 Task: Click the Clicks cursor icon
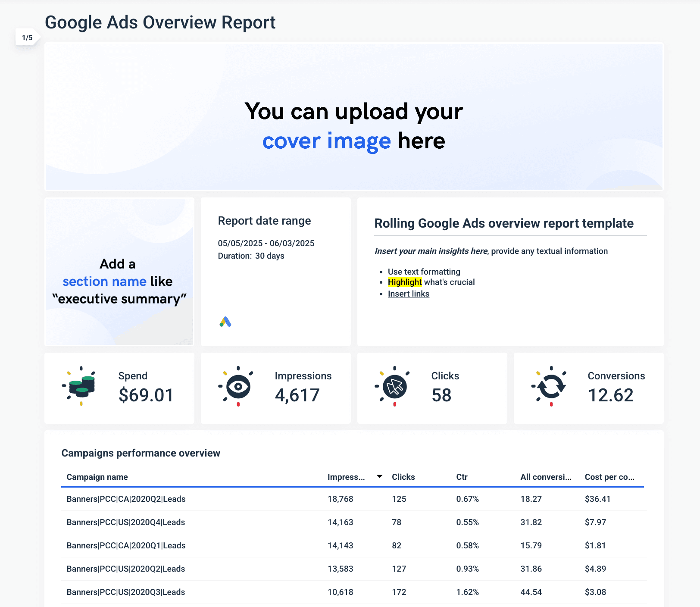click(394, 386)
